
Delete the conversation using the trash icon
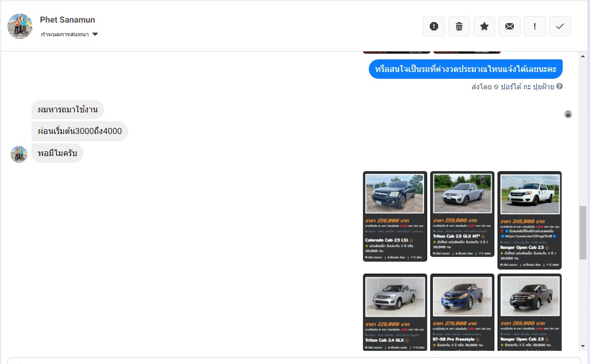(459, 26)
